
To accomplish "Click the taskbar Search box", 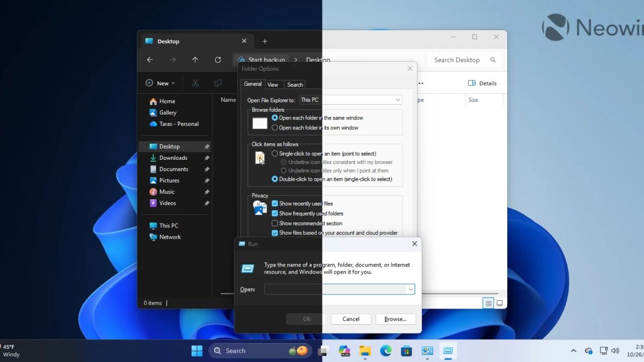I will [260, 351].
